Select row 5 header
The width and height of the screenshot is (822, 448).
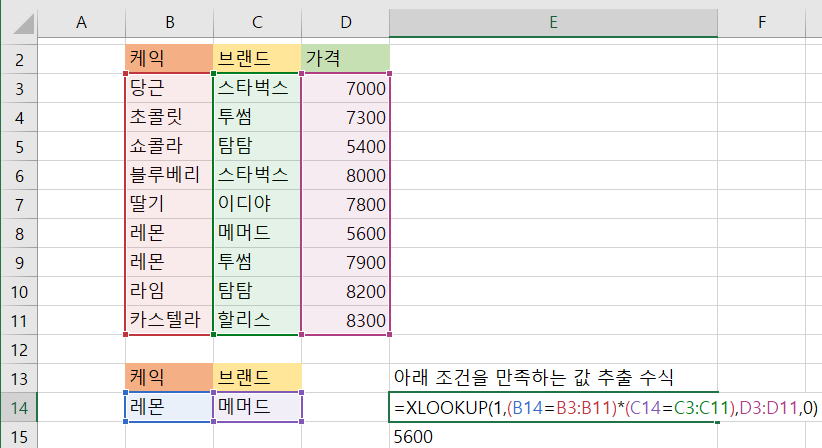point(19,146)
